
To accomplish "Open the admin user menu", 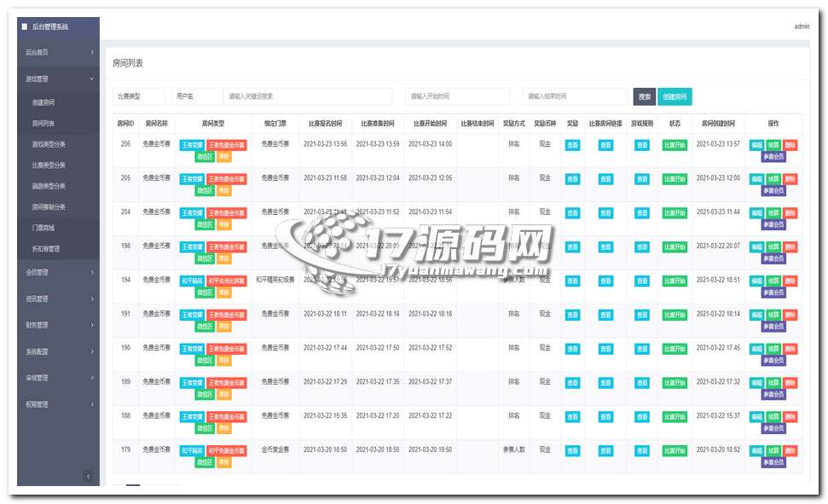I will point(802,26).
